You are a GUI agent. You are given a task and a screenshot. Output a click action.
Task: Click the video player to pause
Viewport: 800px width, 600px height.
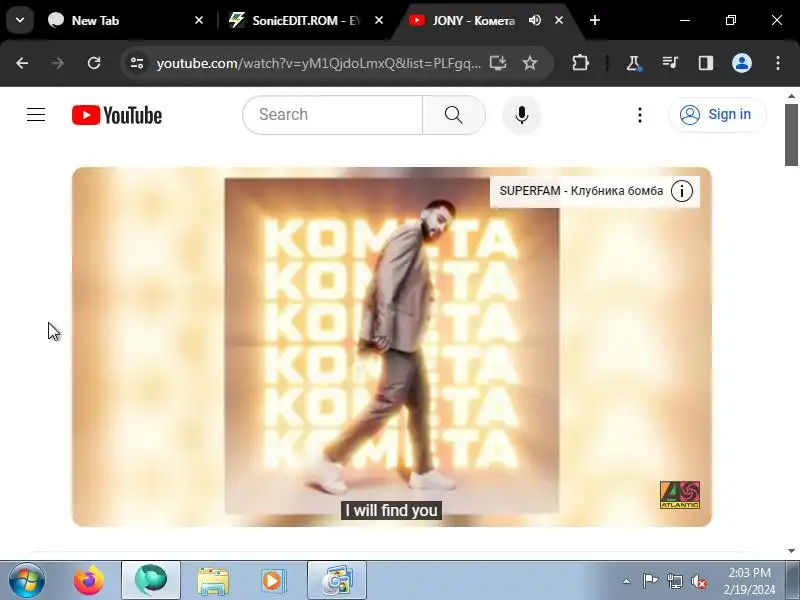point(391,346)
